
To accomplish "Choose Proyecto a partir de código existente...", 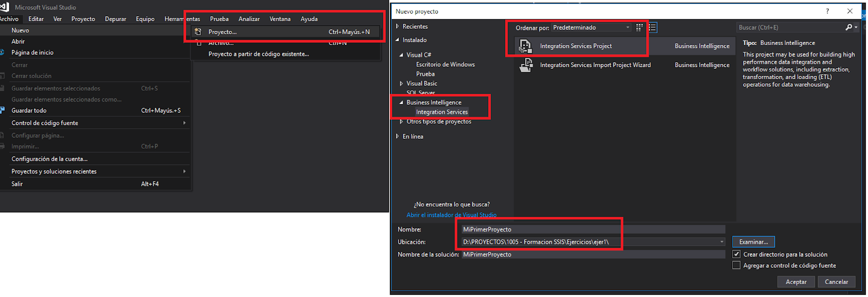I will pyautogui.click(x=285, y=54).
